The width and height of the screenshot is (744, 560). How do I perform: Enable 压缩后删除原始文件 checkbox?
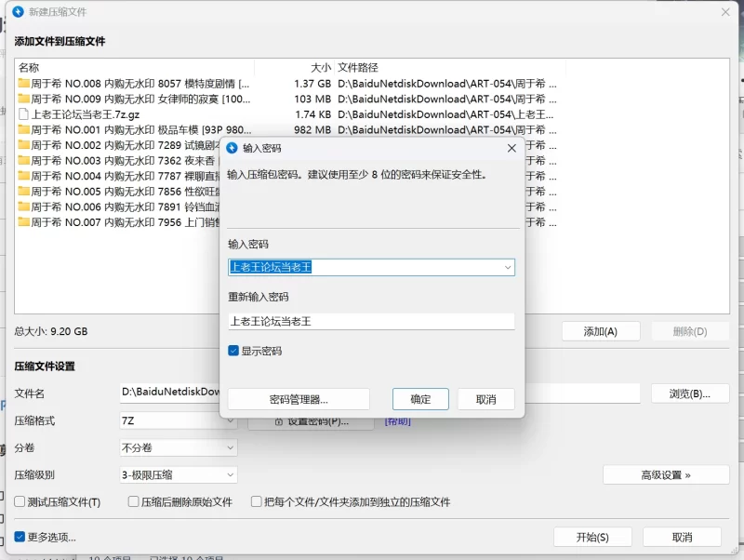134,501
